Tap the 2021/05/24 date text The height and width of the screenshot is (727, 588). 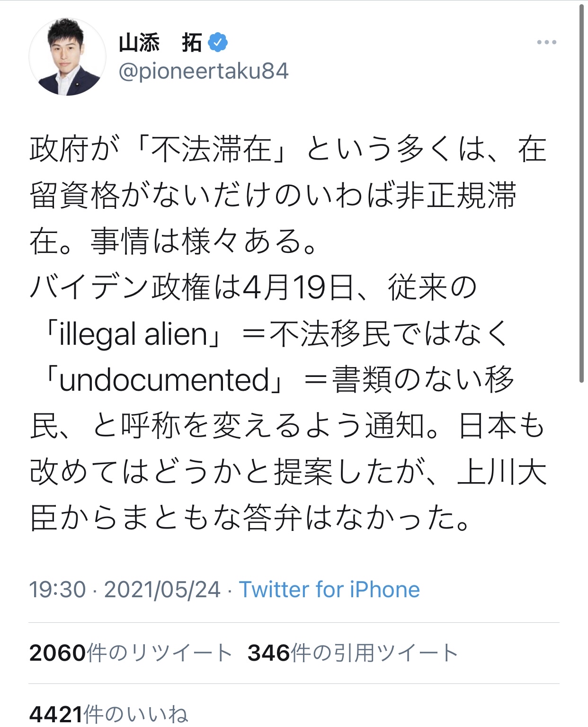coord(162,590)
